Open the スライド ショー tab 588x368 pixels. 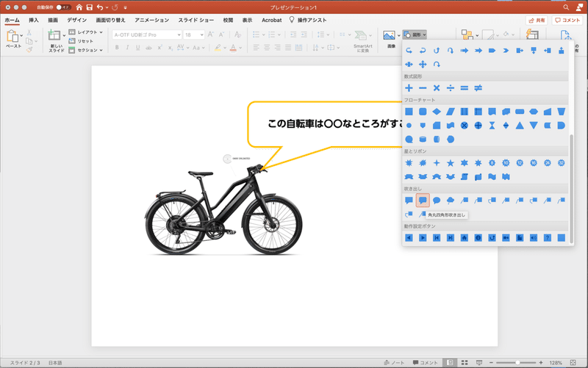196,21
